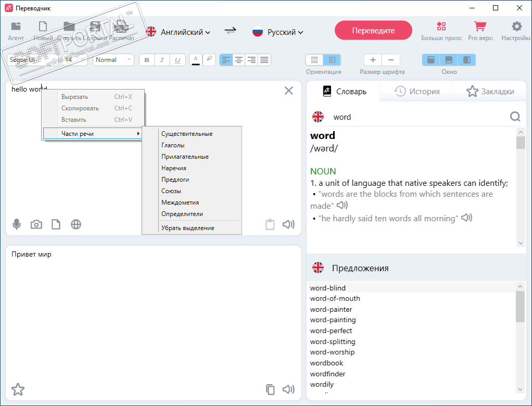Viewport: 532px width, 406px height.
Task: Click the Переведите translate button
Action: pyautogui.click(x=373, y=31)
